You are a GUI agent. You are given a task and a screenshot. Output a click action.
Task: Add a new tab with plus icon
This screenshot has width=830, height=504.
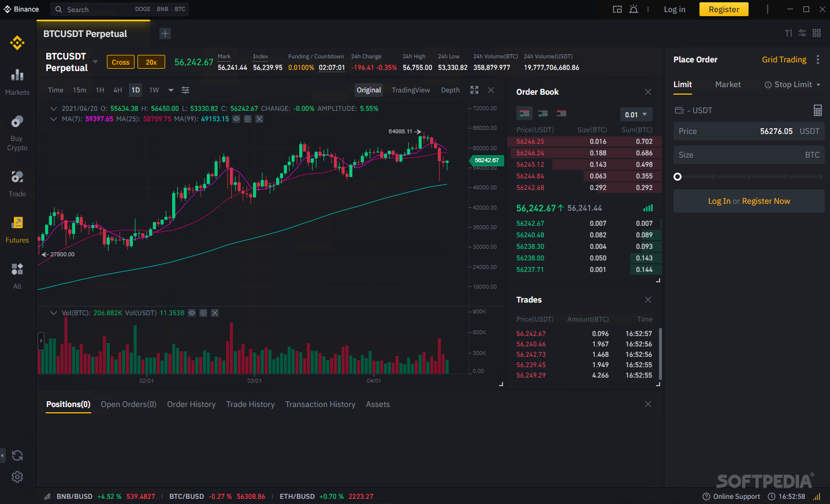(165, 33)
